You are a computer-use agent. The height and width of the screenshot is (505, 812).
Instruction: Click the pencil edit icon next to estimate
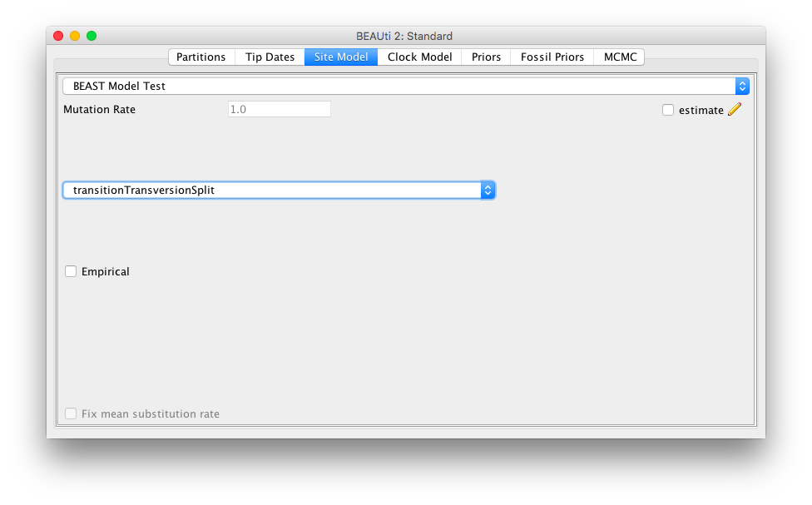(735, 109)
